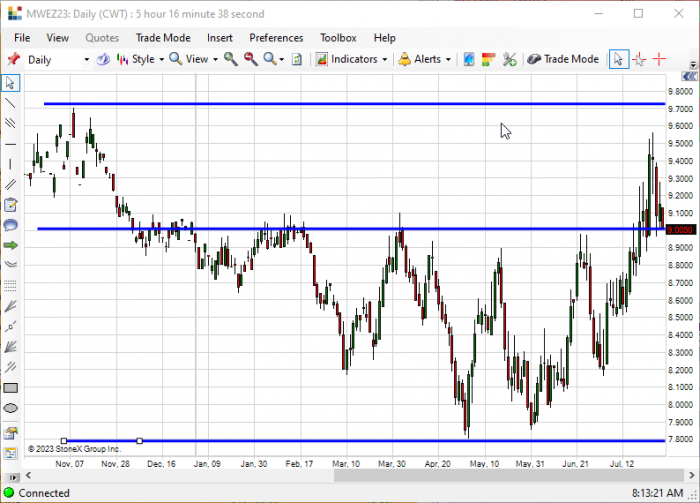Image resolution: width=700 pixels, height=503 pixels.
Task: Select the parallel lines drawing tool
Action: 10,123
